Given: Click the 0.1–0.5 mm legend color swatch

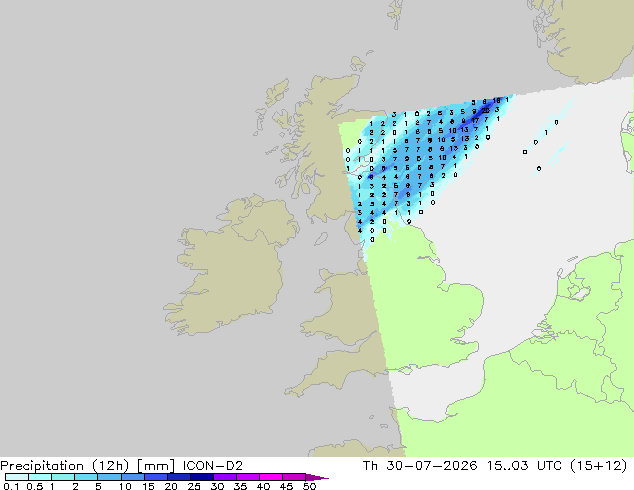Looking at the screenshot, I should point(17,477).
